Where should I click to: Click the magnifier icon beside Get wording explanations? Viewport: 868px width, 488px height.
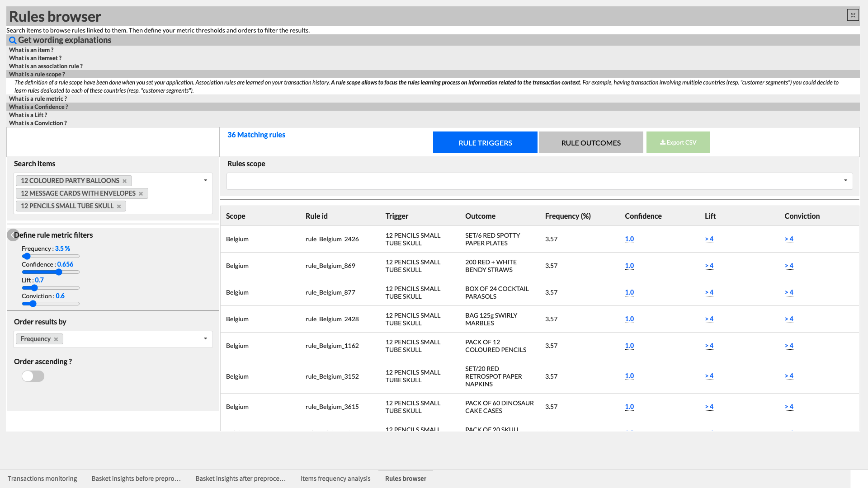pyautogui.click(x=12, y=40)
